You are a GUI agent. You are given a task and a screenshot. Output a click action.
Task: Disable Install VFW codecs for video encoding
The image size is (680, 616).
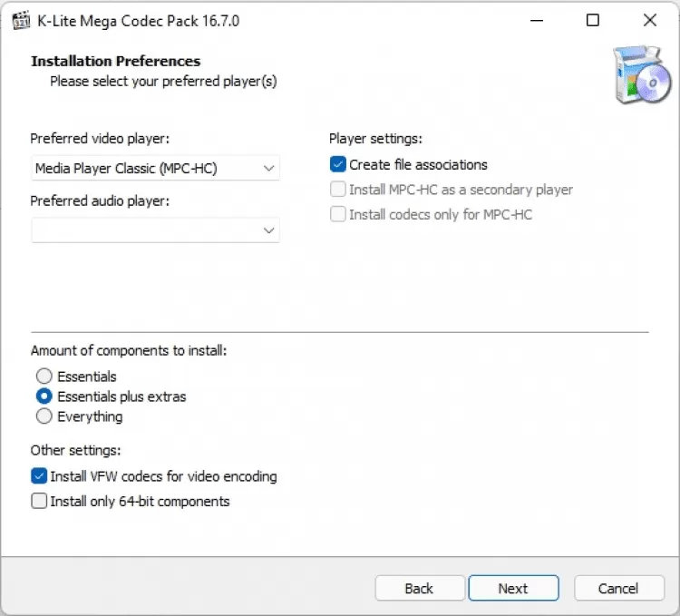[x=39, y=476]
